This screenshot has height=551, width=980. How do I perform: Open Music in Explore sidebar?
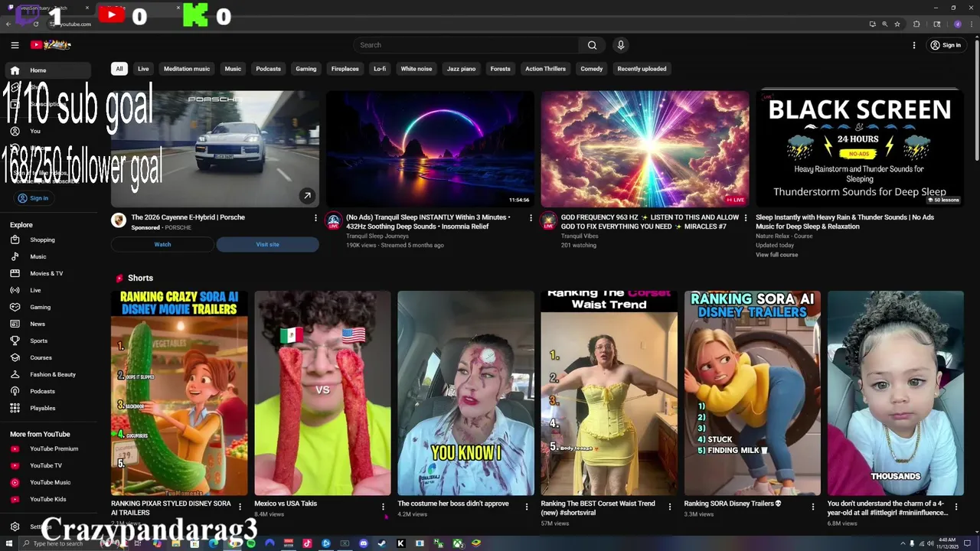coord(48,256)
